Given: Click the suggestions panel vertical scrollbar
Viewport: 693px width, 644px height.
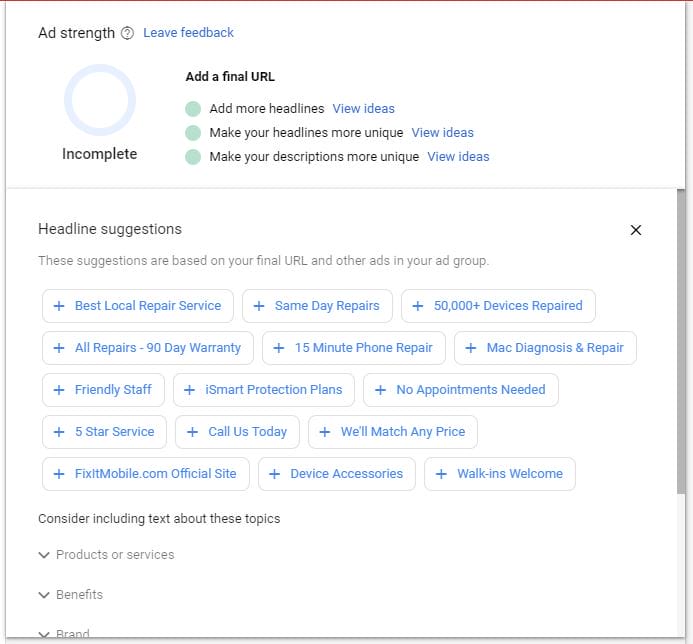Looking at the screenshot, I should (x=681, y=341).
